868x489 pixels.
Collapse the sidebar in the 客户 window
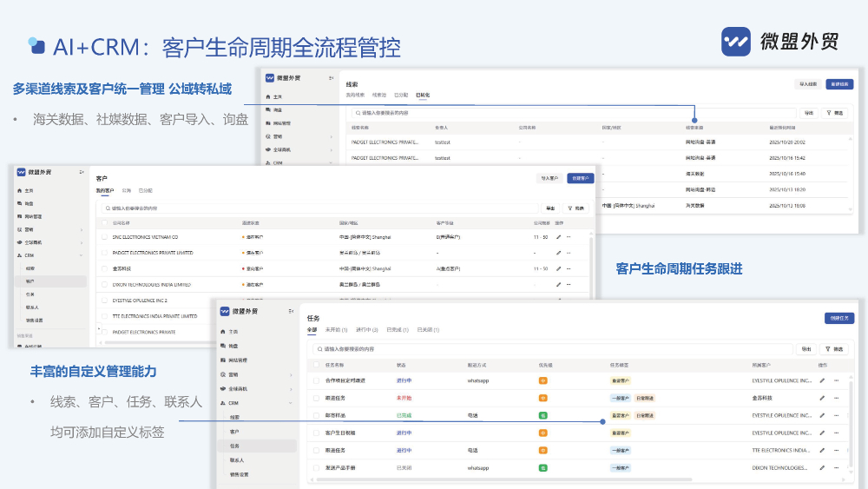tap(82, 172)
